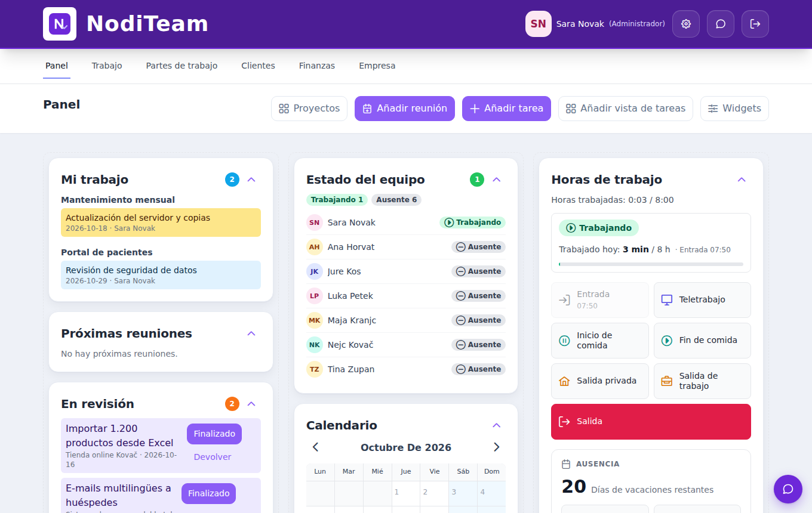
Task: Click Inicio de comida
Action: (600, 341)
